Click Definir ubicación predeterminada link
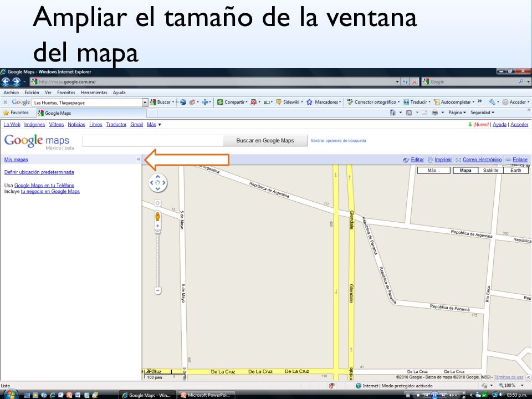Screen dimensions: 532x399 tap(39, 172)
